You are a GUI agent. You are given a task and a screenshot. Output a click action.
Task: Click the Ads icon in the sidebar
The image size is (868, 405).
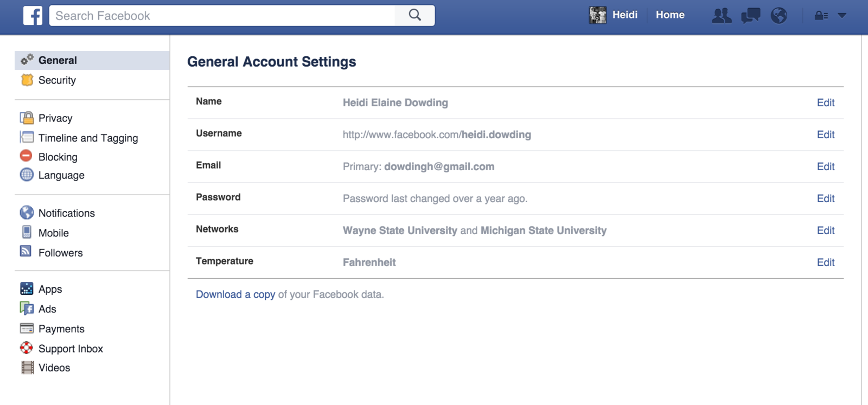pyautogui.click(x=27, y=308)
